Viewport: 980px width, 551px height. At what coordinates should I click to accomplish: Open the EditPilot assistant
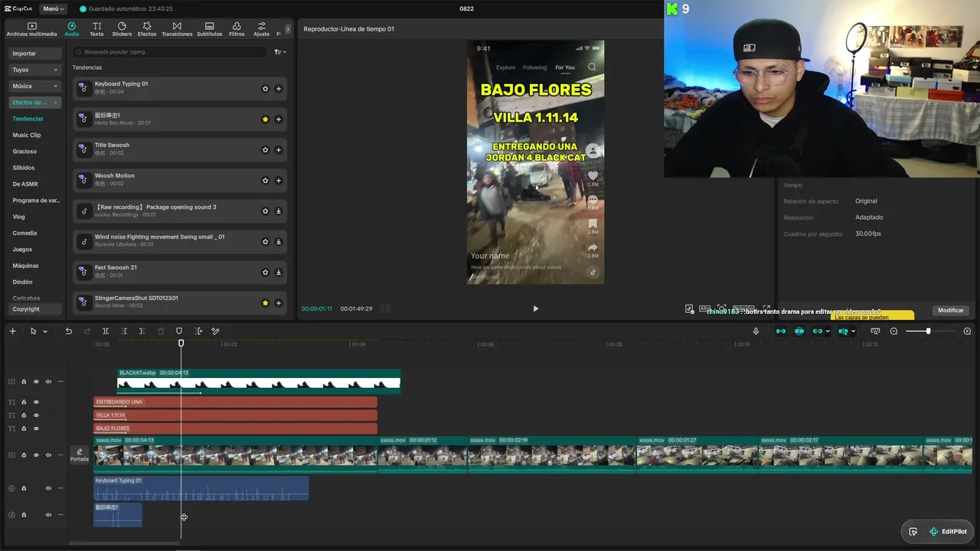(x=948, y=532)
